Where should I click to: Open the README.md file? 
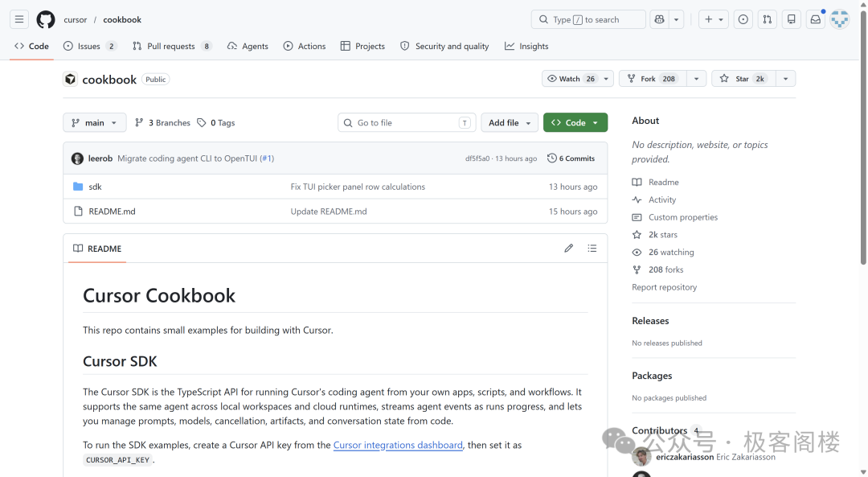pos(112,211)
